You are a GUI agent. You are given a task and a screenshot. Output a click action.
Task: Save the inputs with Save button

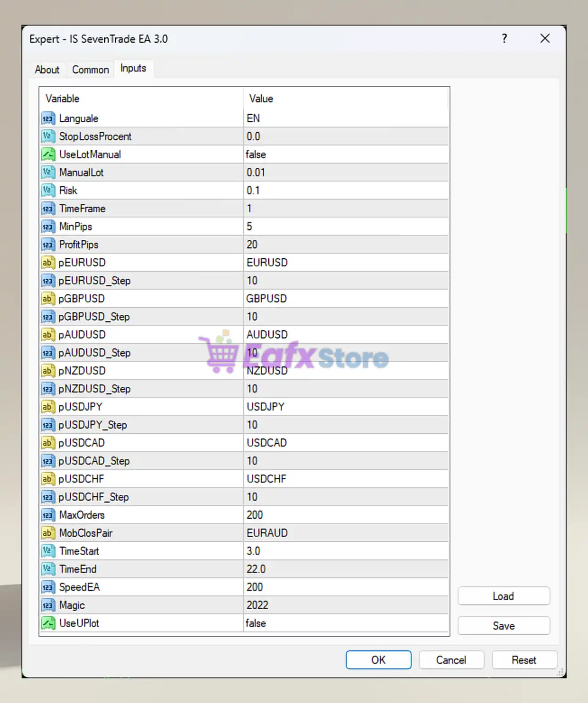[x=503, y=626]
